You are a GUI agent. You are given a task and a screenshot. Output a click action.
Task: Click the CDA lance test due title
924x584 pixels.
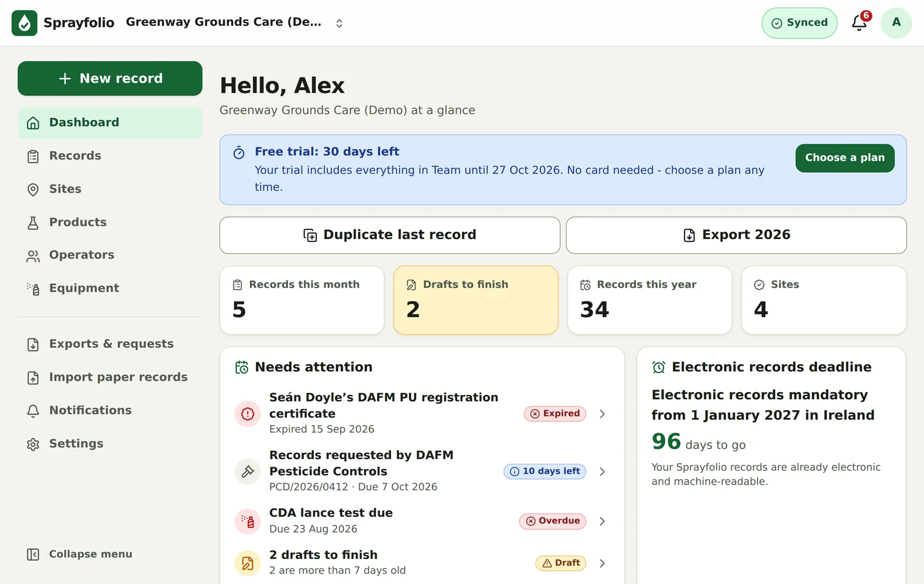(331, 513)
